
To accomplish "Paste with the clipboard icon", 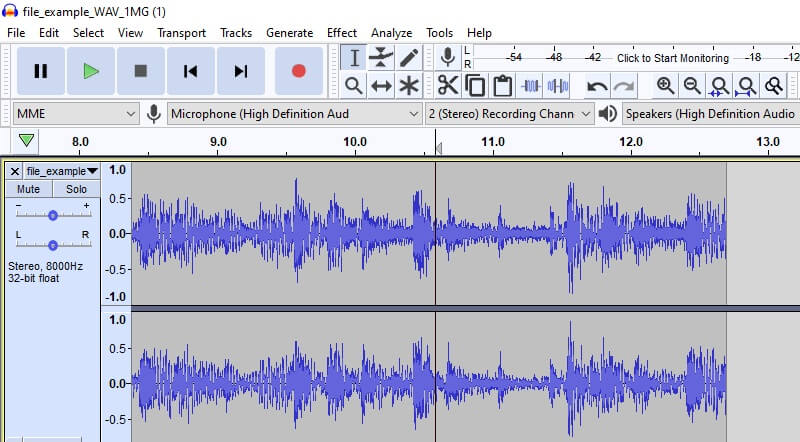I will pyautogui.click(x=503, y=86).
